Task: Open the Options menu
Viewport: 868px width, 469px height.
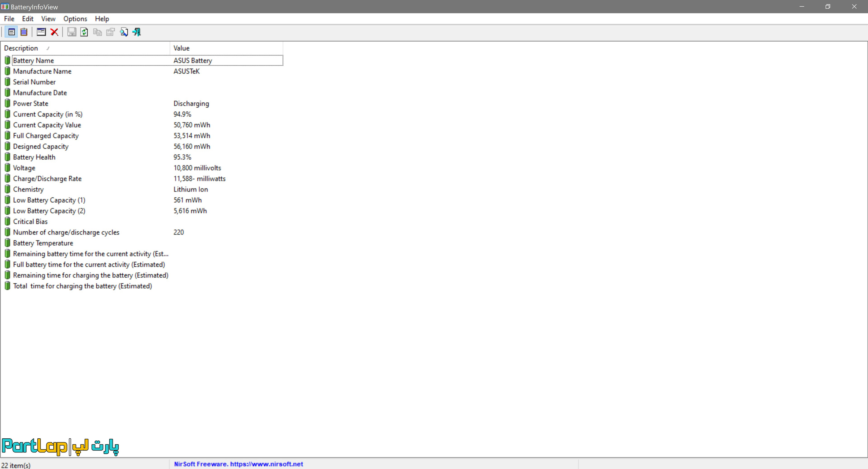Action: coord(75,19)
